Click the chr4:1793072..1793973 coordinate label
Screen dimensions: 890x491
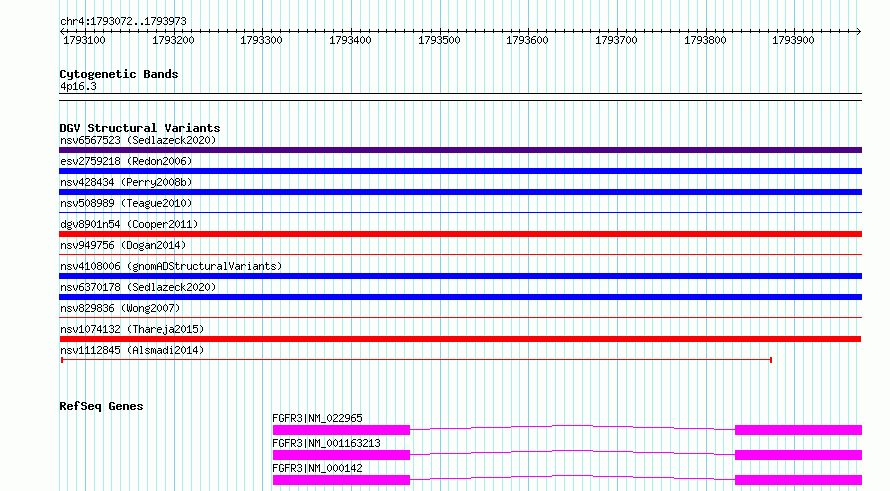click(123, 22)
